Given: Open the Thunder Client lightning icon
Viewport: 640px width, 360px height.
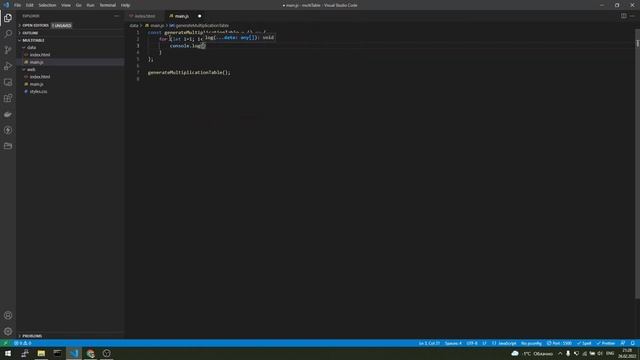Looking at the screenshot, I should [8, 130].
